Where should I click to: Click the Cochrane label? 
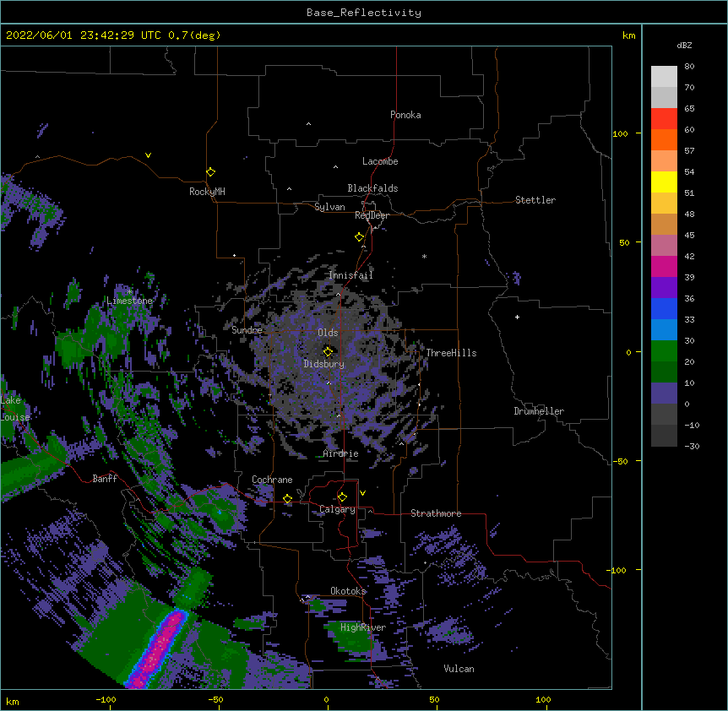click(272, 480)
